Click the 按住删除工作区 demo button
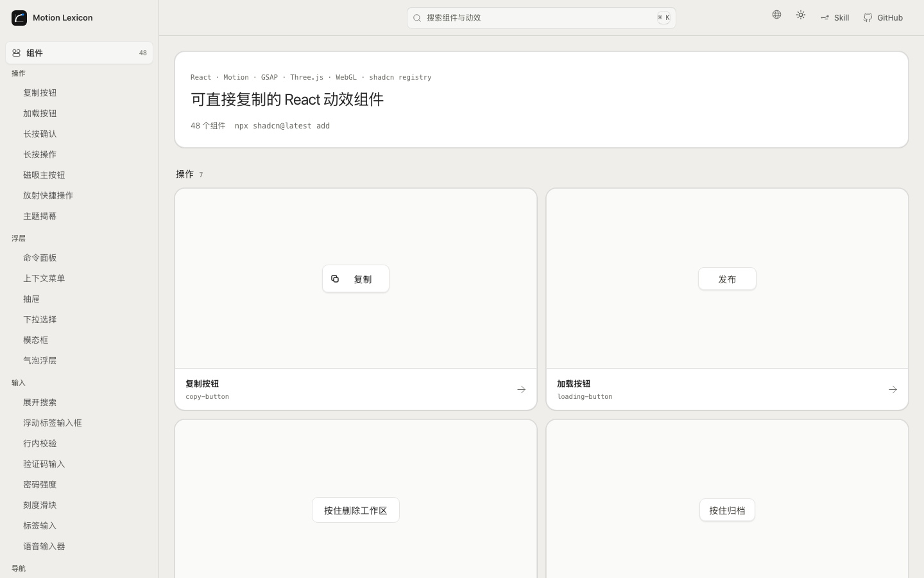 [x=355, y=511]
